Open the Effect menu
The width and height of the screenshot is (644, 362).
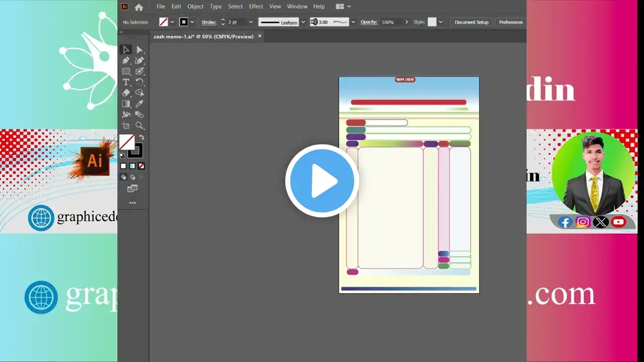pos(256,7)
